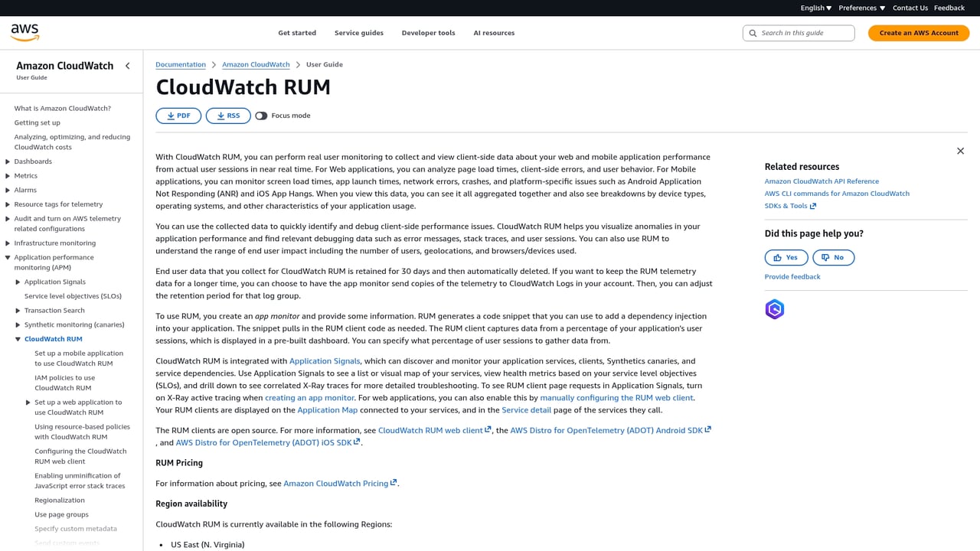Open the Service guides menu
Image resolution: width=980 pixels, height=551 pixels.
358,33
